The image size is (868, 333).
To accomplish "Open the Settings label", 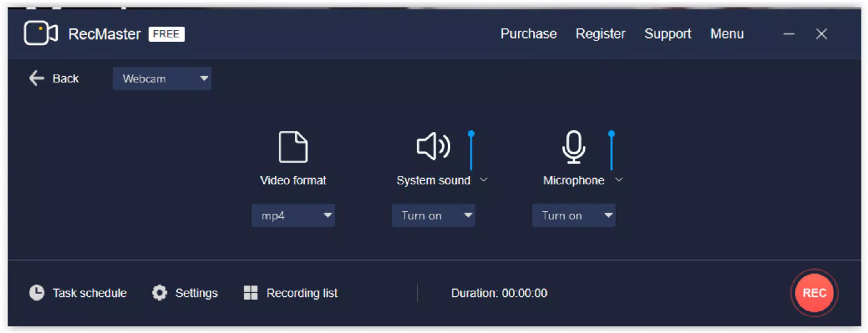I will (196, 293).
